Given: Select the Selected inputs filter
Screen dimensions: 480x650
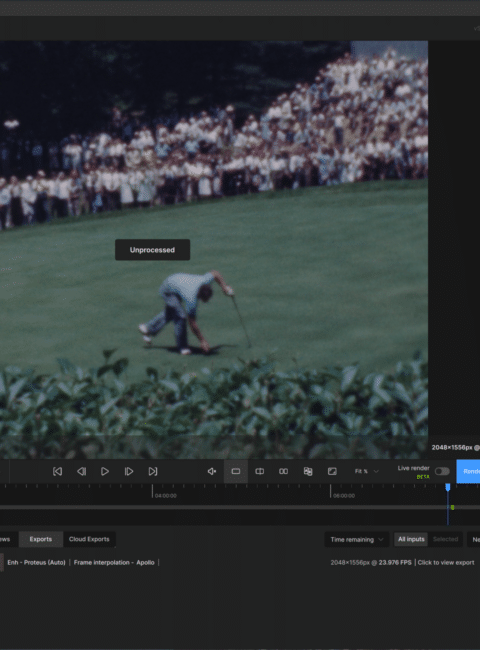Looking at the screenshot, I should (445, 539).
